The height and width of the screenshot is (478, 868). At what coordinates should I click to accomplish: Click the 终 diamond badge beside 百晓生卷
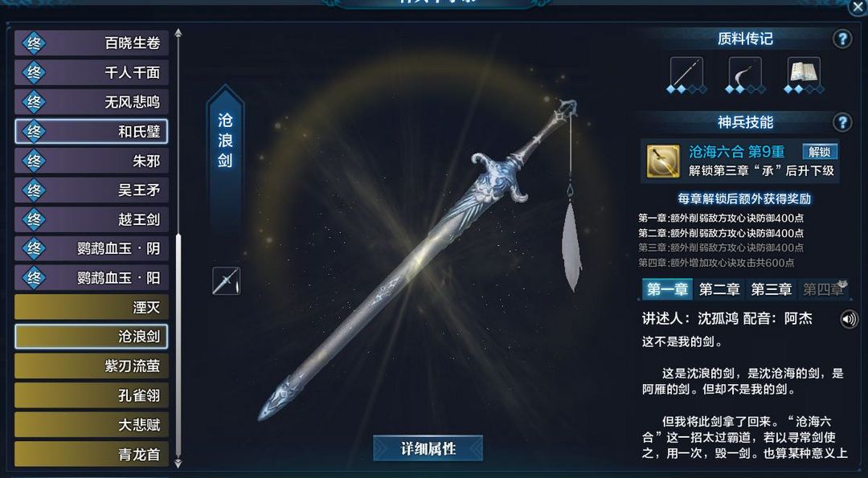[x=34, y=43]
